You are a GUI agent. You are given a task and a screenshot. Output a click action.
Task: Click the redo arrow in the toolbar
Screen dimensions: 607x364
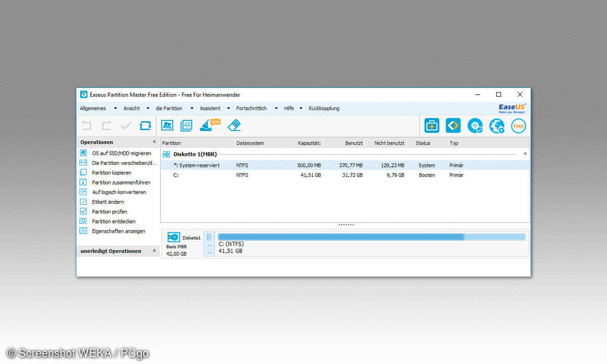pos(107,125)
